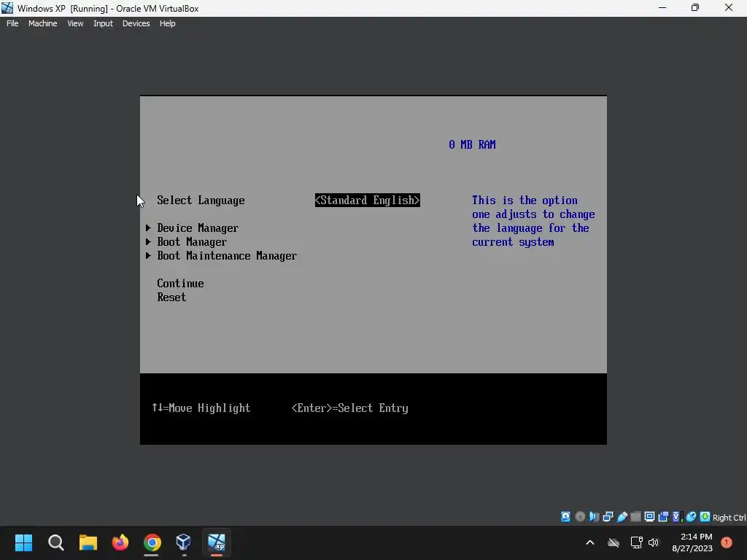Image resolution: width=747 pixels, height=560 pixels.
Task: Open the Boot Manager entry
Action: point(192,242)
